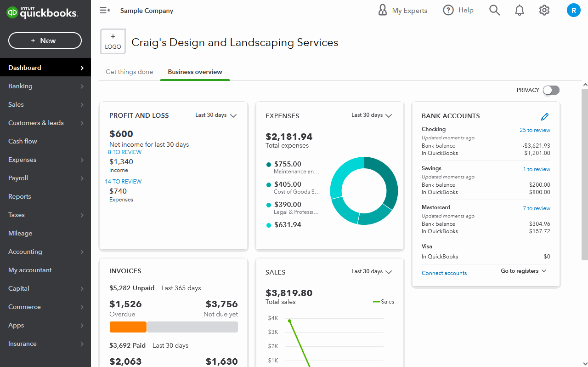Open notifications bell

click(x=520, y=10)
